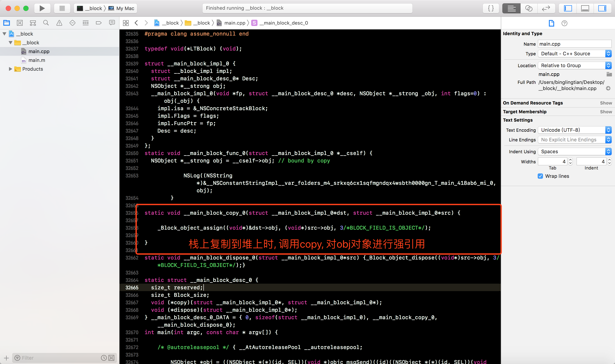615x364 pixels.
Task: Show the Source Control navigator
Action: 20,23
